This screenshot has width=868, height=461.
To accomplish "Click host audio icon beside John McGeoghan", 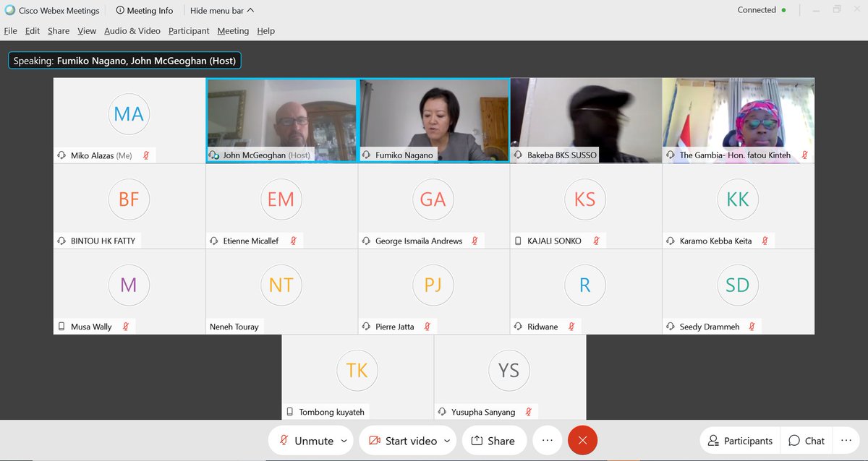I will tap(214, 155).
